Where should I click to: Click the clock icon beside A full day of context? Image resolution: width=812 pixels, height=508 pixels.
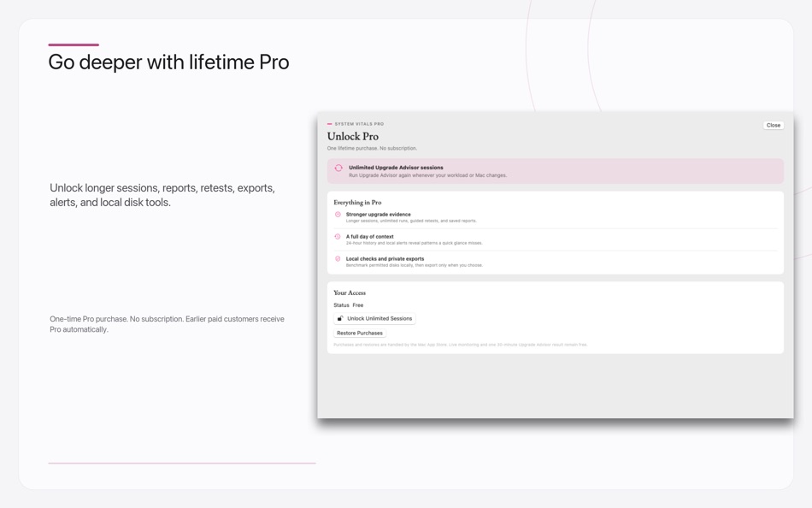338,237
